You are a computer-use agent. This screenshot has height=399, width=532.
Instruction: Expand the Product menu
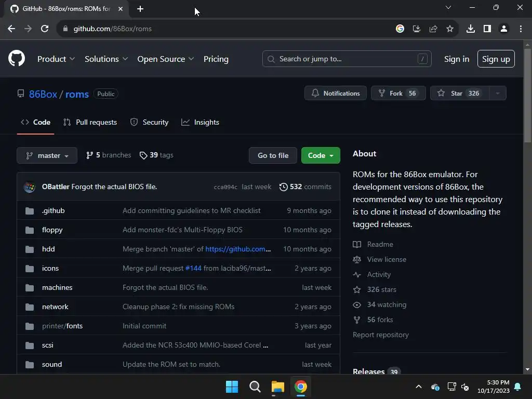pyautogui.click(x=56, y=59)
